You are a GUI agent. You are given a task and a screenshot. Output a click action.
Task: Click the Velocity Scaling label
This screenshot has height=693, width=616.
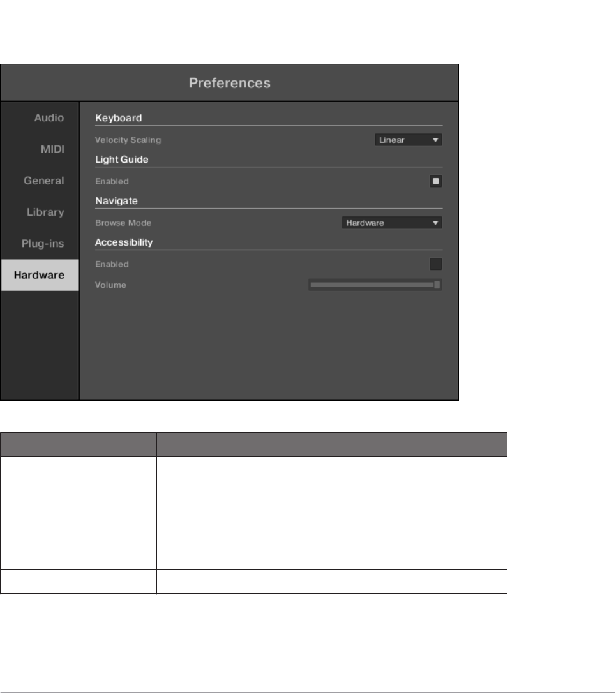[128, 140]
